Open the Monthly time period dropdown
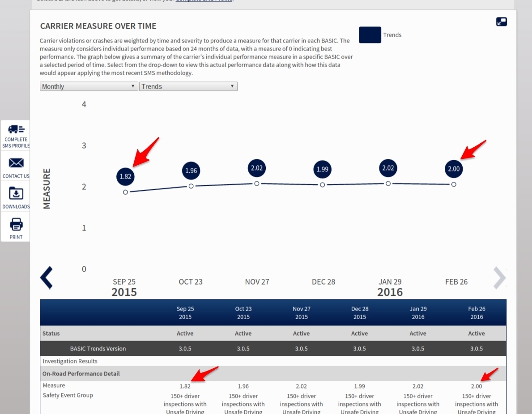 [x=88, y=86]
